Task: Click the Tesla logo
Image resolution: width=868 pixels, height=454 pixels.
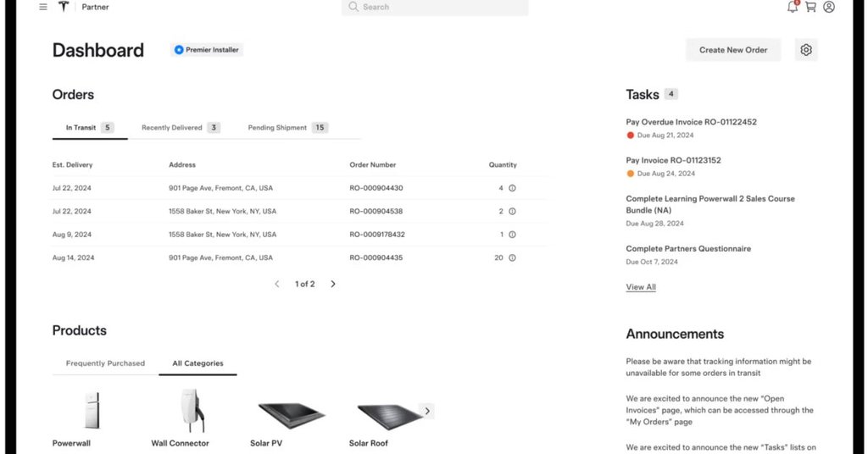Action: pos(64,7)
